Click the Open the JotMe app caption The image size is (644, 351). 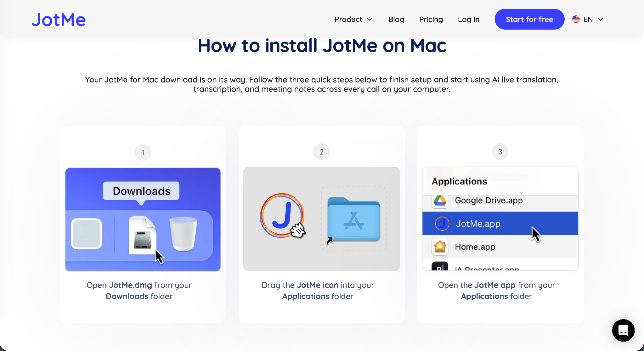coord(497,291)
